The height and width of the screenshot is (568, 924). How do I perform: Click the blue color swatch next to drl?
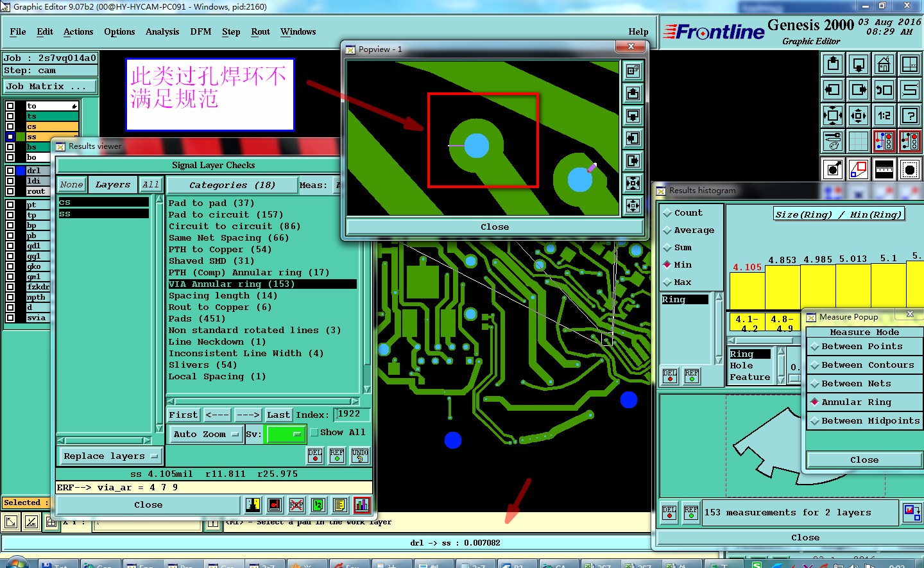coord(21,171)
